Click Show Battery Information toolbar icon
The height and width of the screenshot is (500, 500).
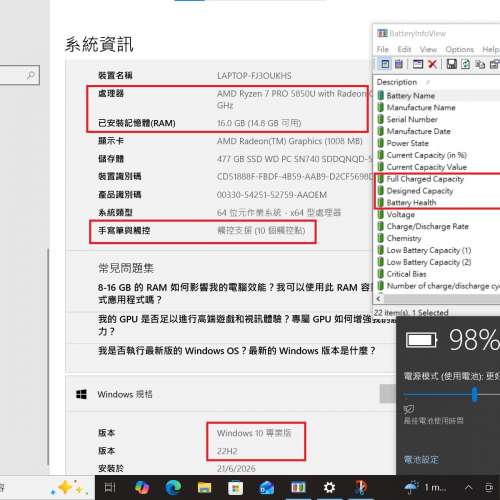click(x=385, y=64)
